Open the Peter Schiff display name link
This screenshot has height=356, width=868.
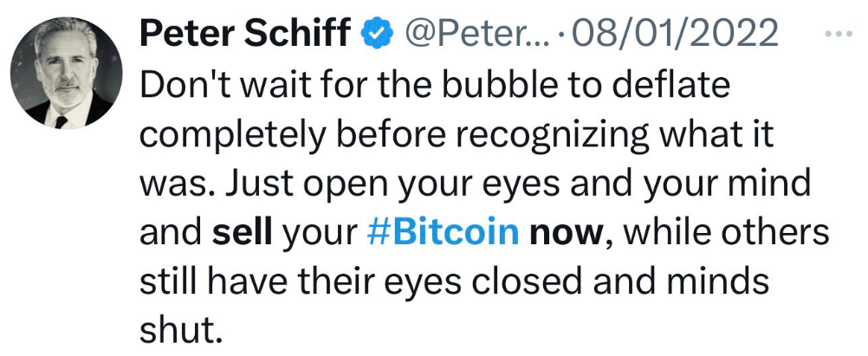tap(244, 34)
